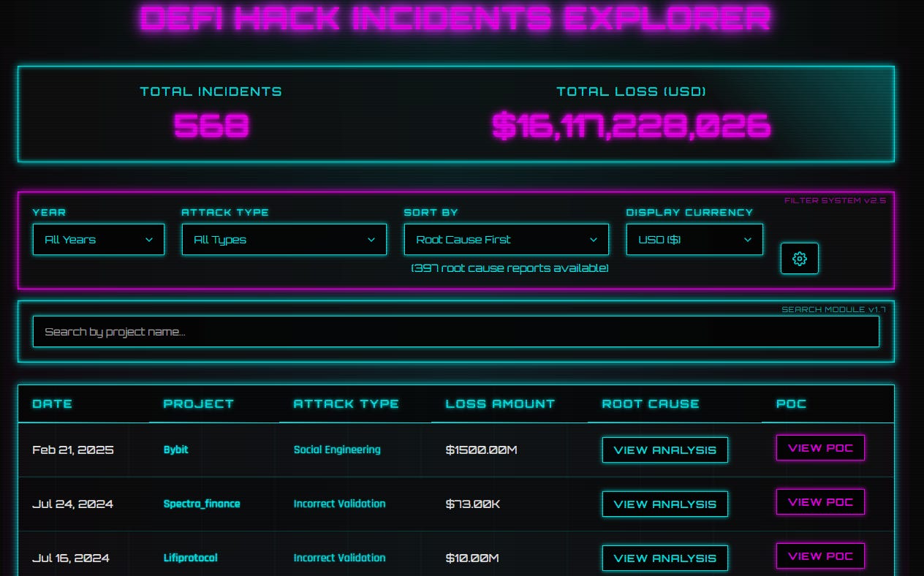Select the Total Incidents label
Screen dimensions: 924x576
pos(211,91)
